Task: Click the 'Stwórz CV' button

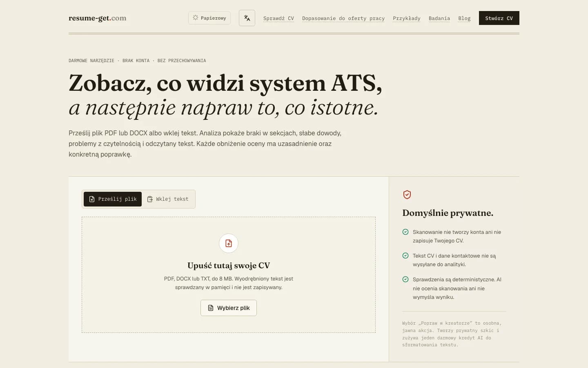Action: pyautogui.click(x=499, y=18)
